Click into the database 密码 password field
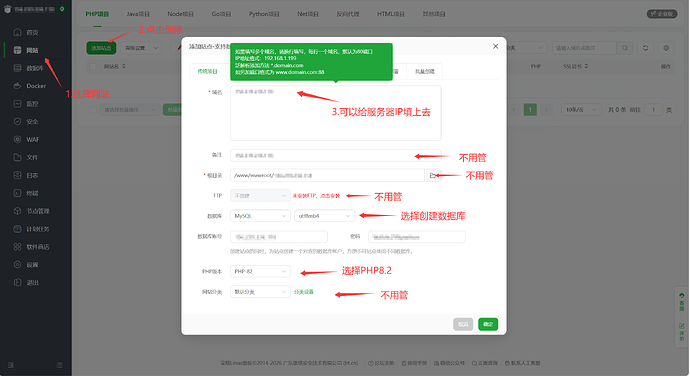The image size is (690, 376). 417,236
